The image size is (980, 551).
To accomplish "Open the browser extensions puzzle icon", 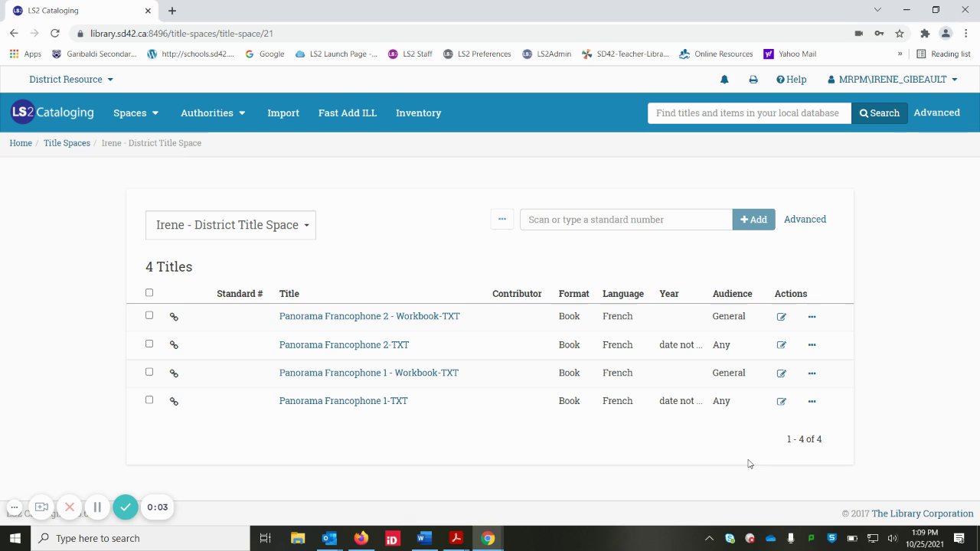I will 925,34.
